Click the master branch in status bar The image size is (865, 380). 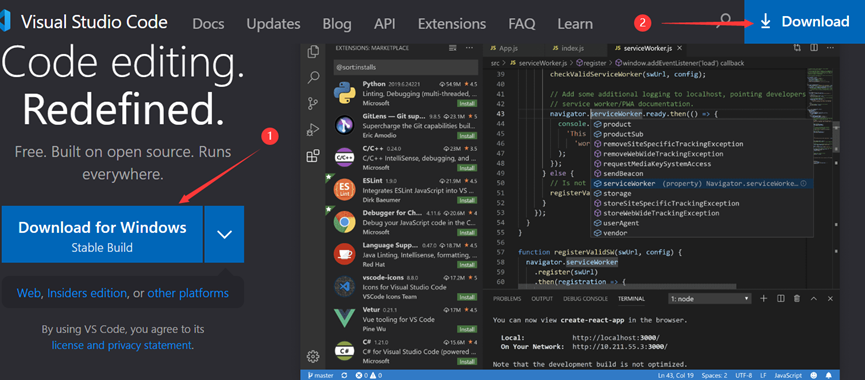tap(321, 375)
